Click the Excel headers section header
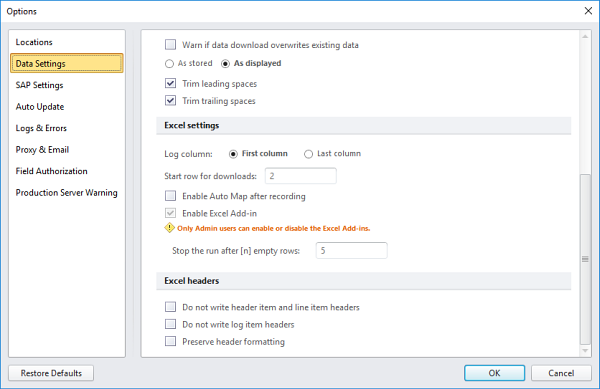This screenshot has height=389, width=600. 364,281
